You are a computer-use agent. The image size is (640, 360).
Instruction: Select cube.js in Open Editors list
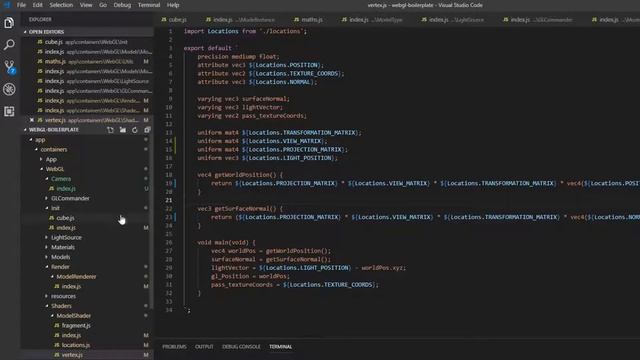coord(88,42)
